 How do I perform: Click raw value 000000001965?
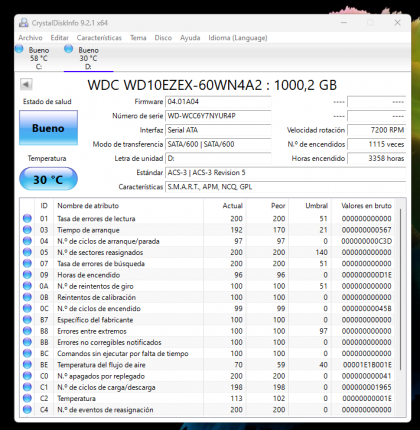366,387
